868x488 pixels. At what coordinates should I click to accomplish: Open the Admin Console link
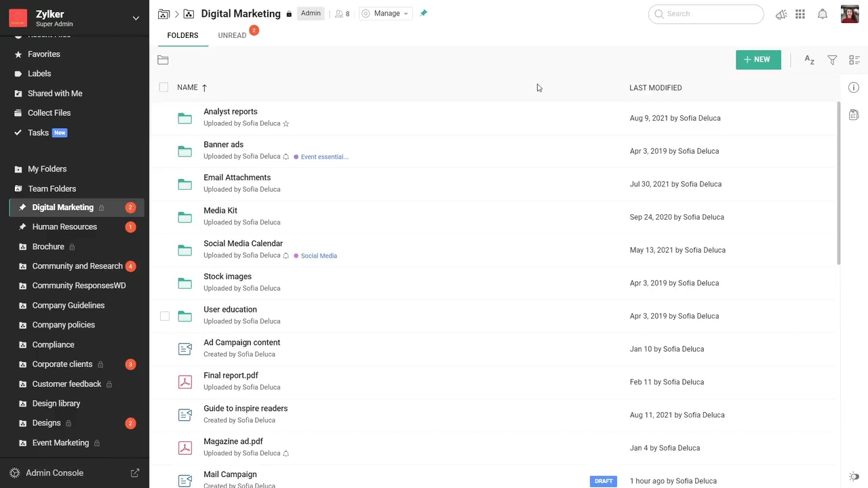54,473
